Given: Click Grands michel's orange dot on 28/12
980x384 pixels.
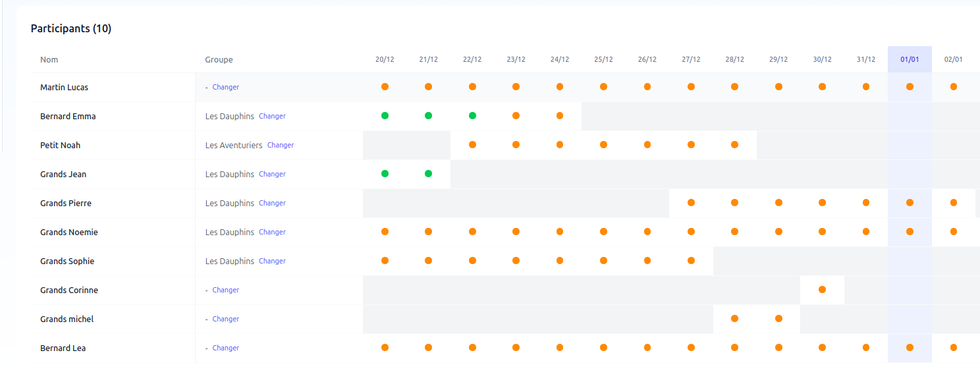Looking at the screenshot, I should pyautogui.click(x=734, y=319).
